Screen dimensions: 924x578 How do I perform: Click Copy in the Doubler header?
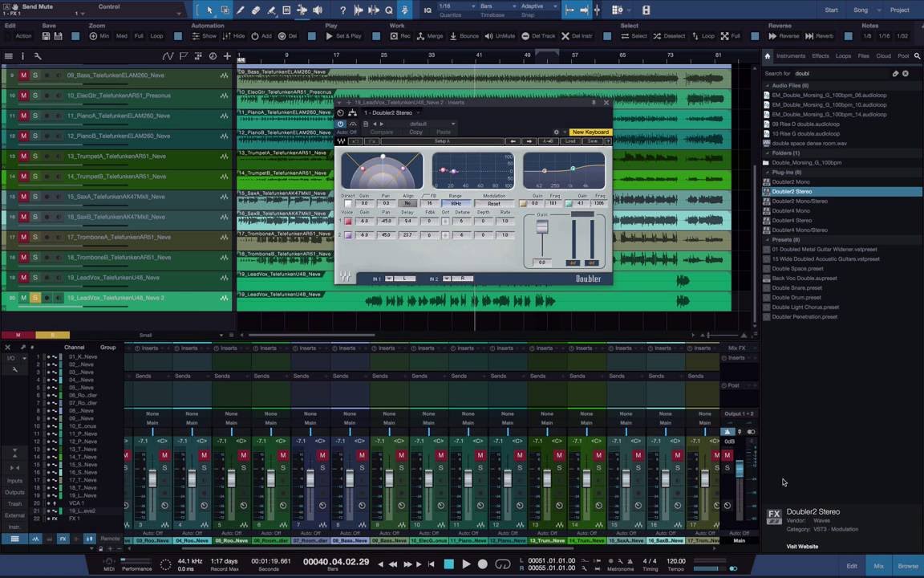[x=416, y=132]
